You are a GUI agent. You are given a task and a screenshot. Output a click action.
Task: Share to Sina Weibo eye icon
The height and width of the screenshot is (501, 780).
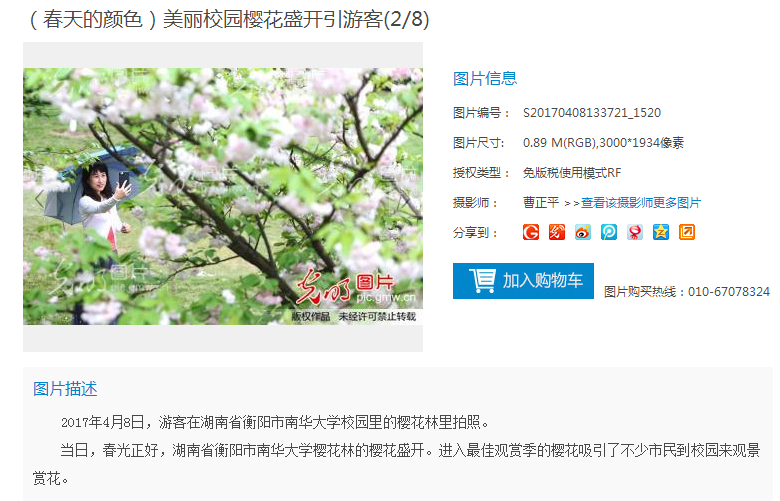(583, 232)
